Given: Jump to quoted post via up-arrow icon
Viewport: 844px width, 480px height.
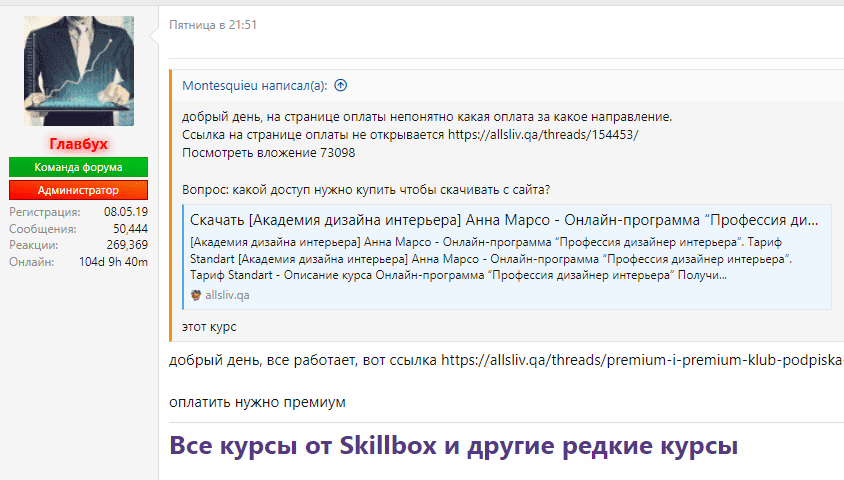Looking at the screenshot, I should [340, 86].
